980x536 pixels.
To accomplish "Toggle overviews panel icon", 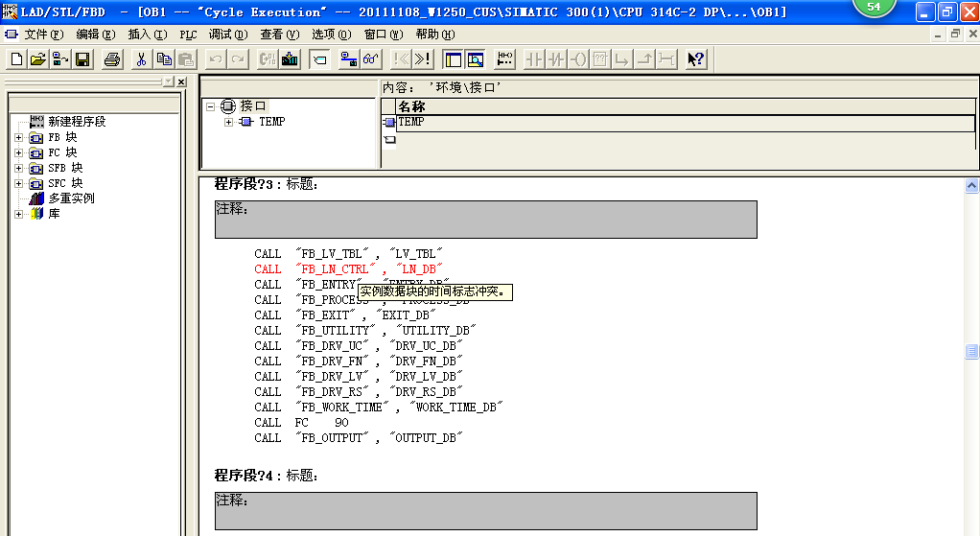I will click(454, 59).
